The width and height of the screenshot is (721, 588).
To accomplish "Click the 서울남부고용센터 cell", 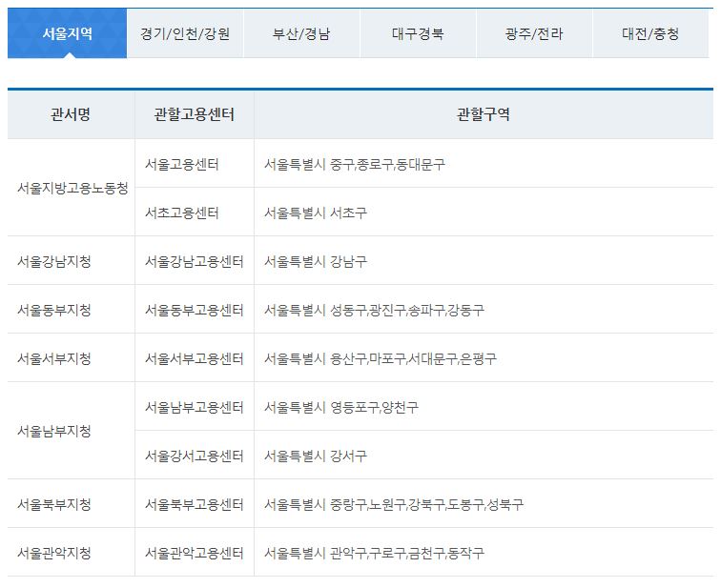I will pos(194,407).
